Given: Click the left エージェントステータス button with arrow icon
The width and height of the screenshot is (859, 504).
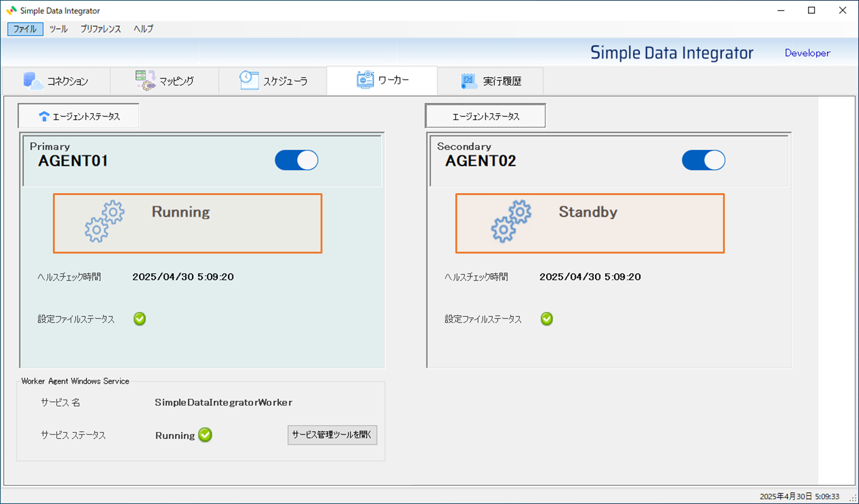Looking at the screenshot, I should [x=79, y=116].
